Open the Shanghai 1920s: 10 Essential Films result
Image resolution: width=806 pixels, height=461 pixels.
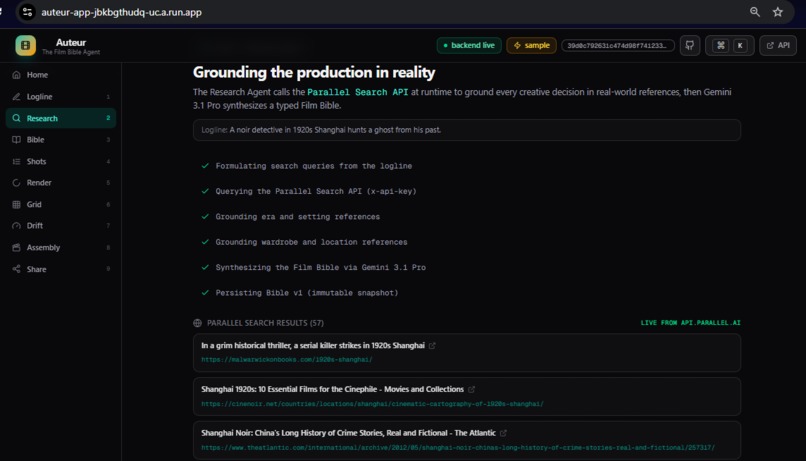pyautogui.click(x=332, y=389)
